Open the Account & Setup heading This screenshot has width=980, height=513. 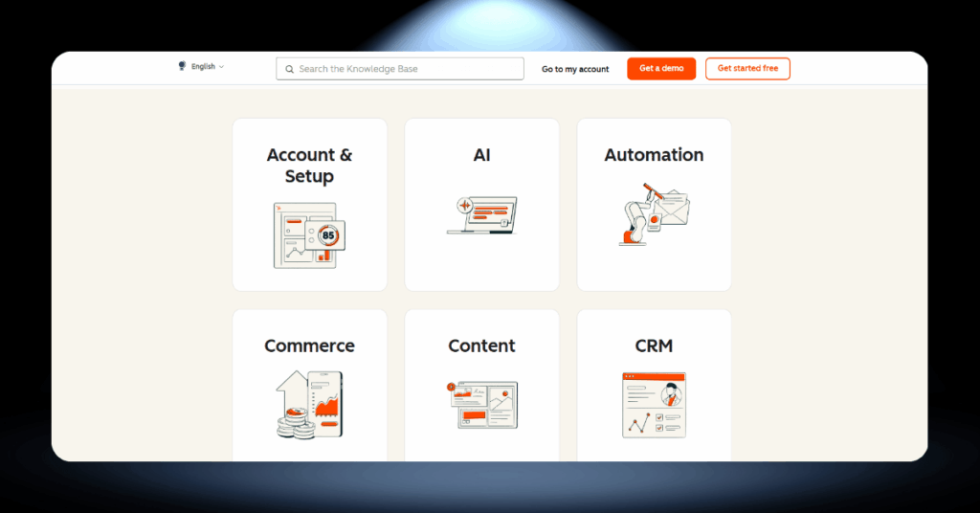click(x=309, y=166)
